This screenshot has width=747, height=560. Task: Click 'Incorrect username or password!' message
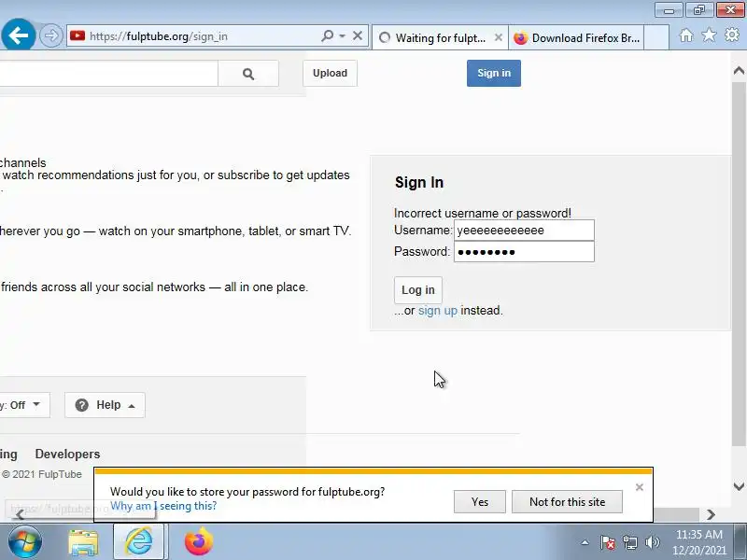coord(482,213)
